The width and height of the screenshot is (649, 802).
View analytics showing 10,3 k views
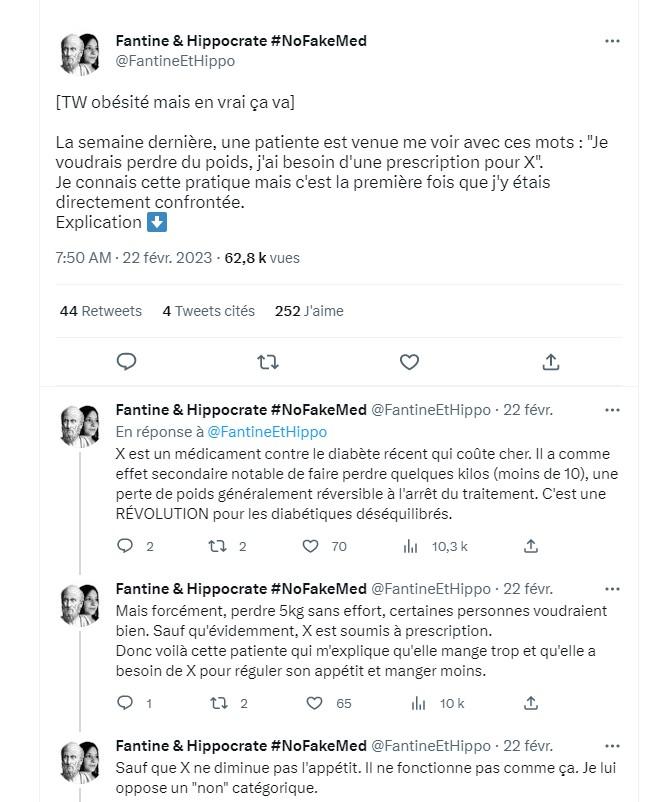coord(436,546)
